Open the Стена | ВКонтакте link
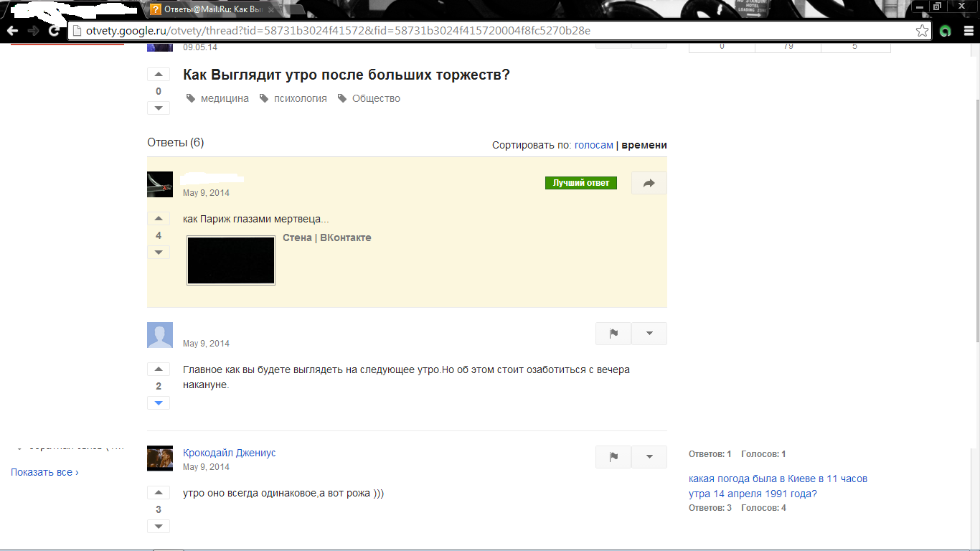 327,237
